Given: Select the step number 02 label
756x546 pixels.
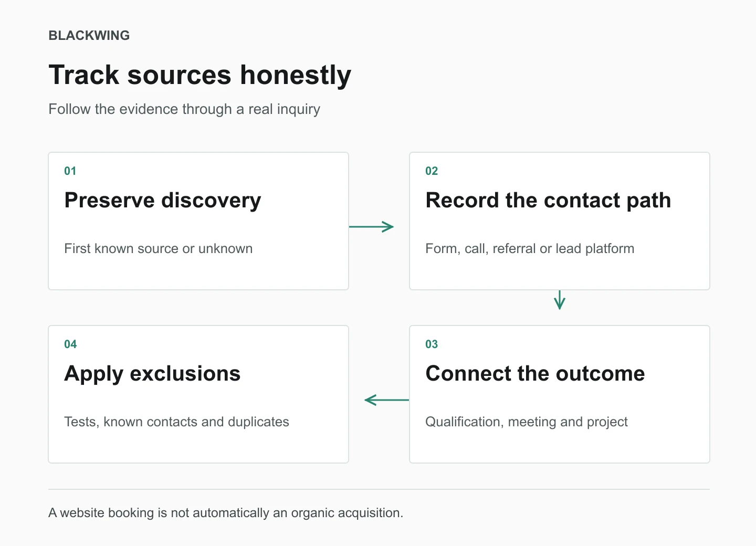Looking at the screenshot, I should click(x=432, y=171).
